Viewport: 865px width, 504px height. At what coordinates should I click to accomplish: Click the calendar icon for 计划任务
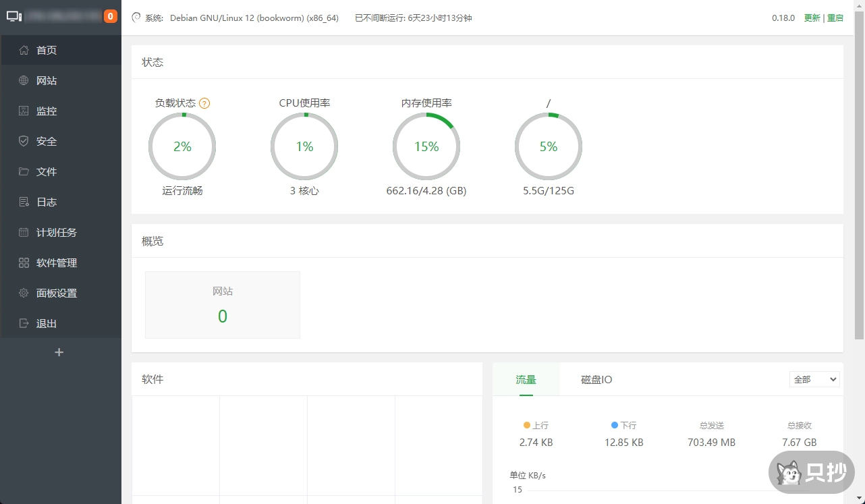(x=24, y=232)
